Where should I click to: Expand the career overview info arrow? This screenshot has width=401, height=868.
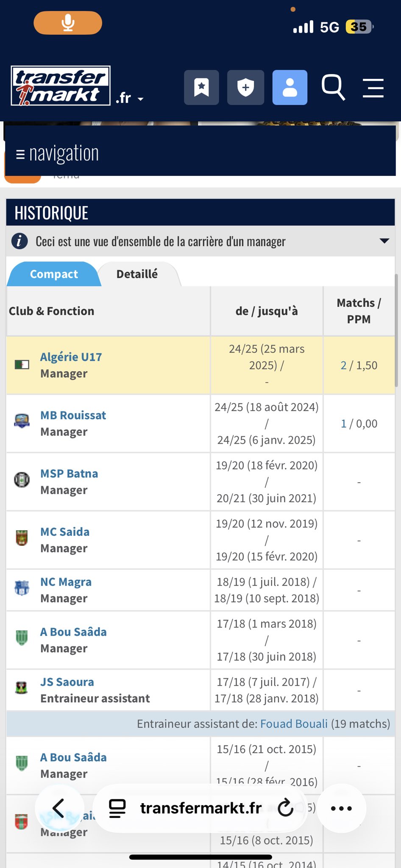tap(384, 241)
